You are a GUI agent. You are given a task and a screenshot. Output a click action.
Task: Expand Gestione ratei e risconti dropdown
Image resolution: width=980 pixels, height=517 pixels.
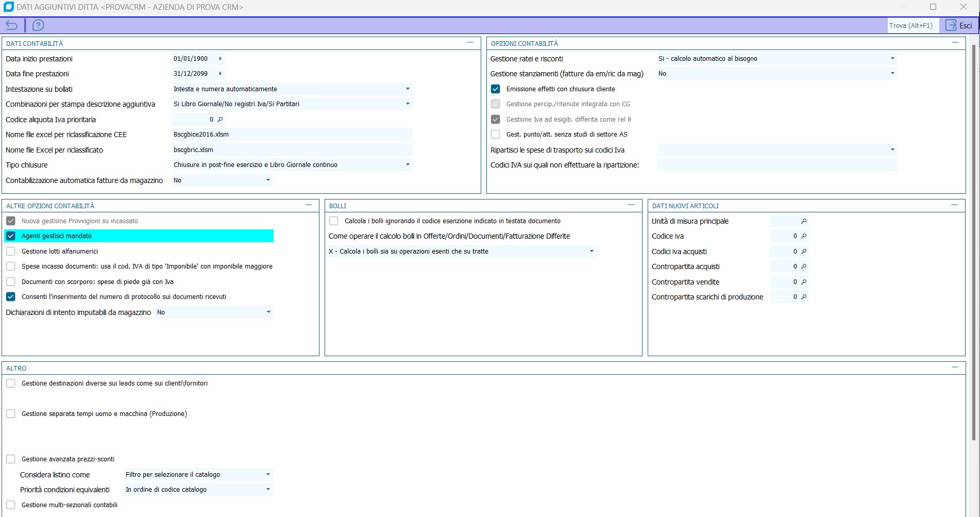pyautogui.click(x=892, y=59)
